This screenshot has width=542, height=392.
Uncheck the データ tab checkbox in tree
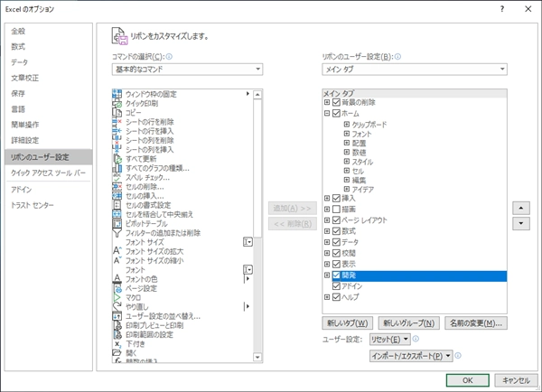coord(336,242)
